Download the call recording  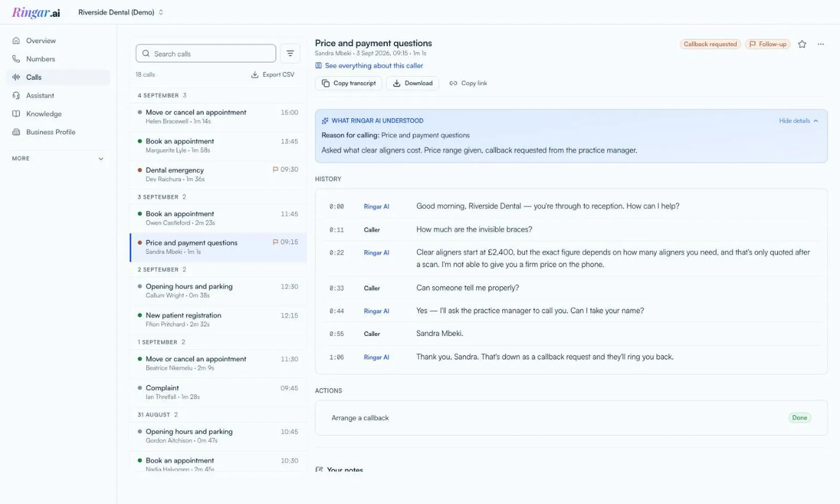coord(413,83)
